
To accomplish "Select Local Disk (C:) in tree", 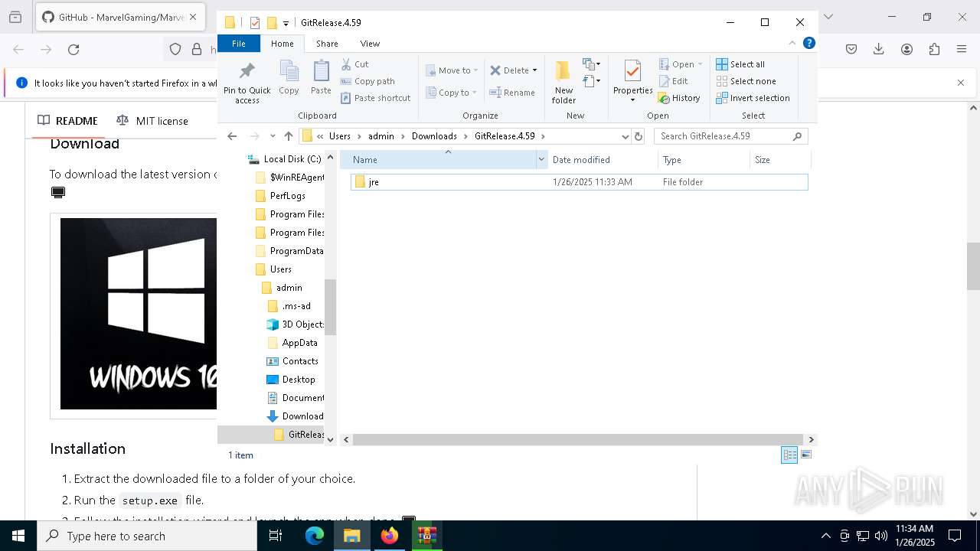I will pyautogui.click(x=285, y=159).
